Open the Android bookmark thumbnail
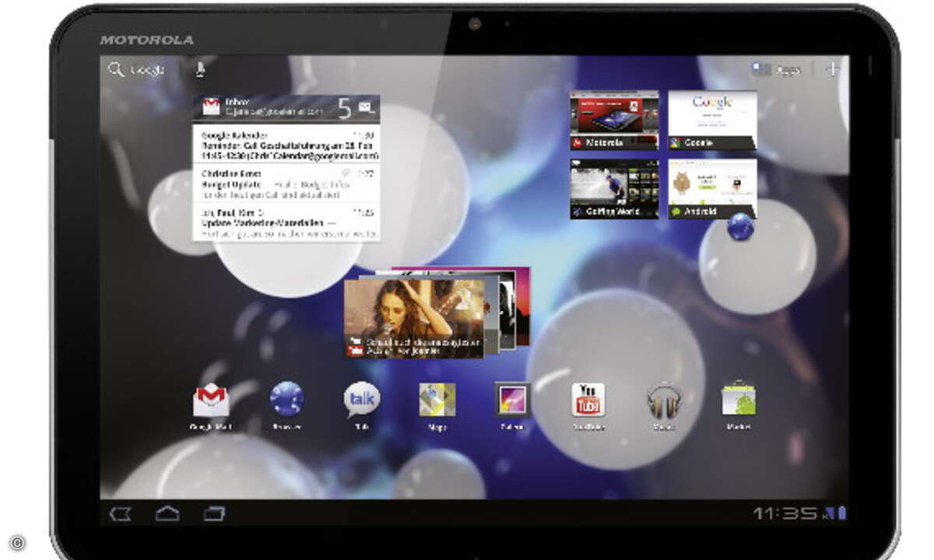This screenshot has width=934, height=560. click(x=712, y=189)
